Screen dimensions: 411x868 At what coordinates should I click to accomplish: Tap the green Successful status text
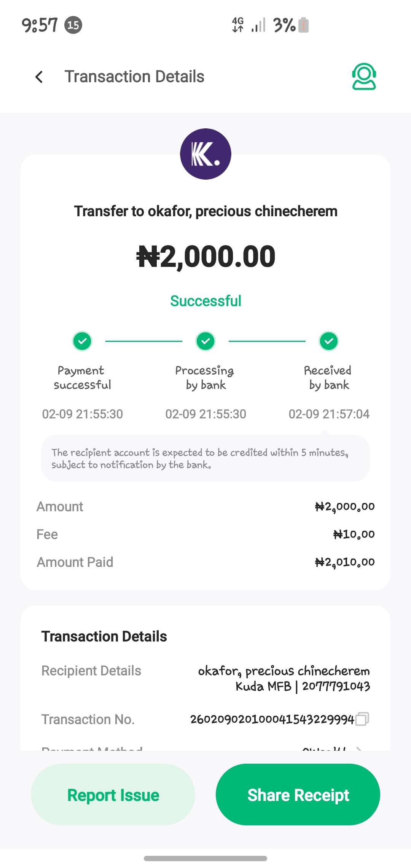point(205,301)
